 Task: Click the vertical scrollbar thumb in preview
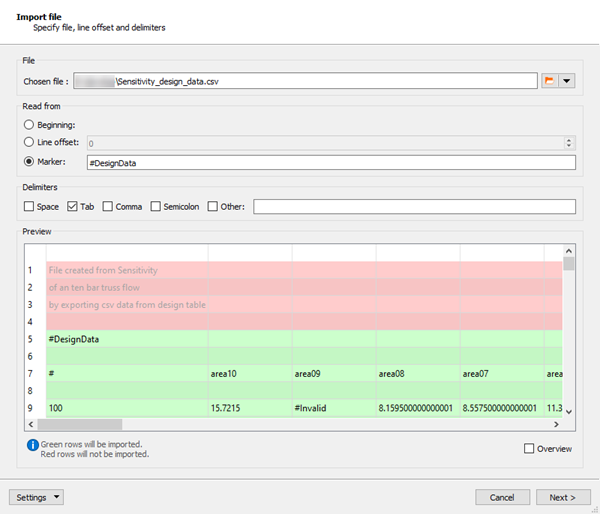click(x=569, y=264)
